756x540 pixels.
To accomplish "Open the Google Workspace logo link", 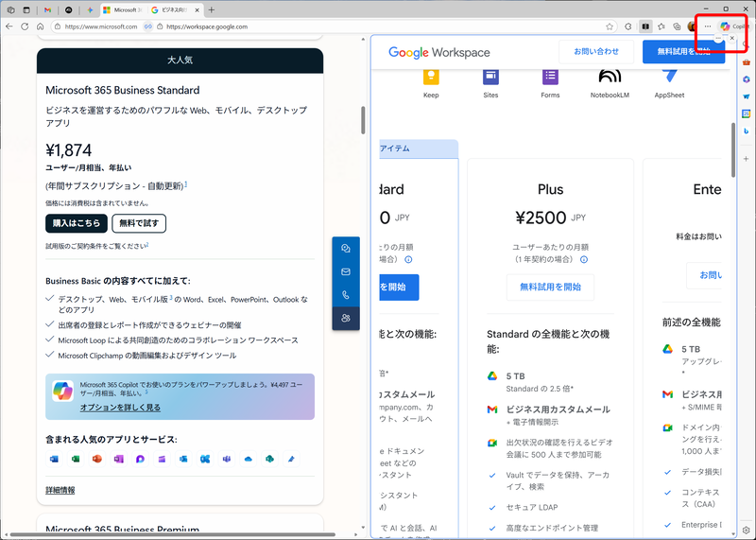I will 439,52.
